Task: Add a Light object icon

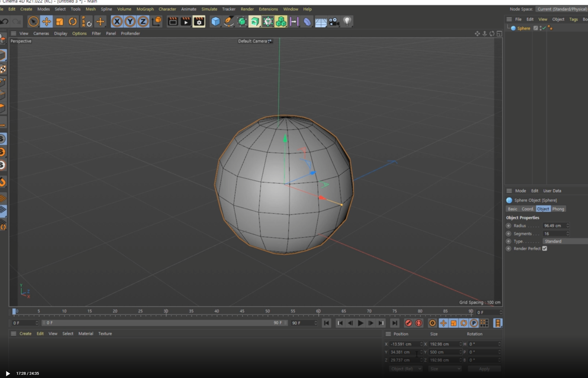Action: tap(347, 22)
